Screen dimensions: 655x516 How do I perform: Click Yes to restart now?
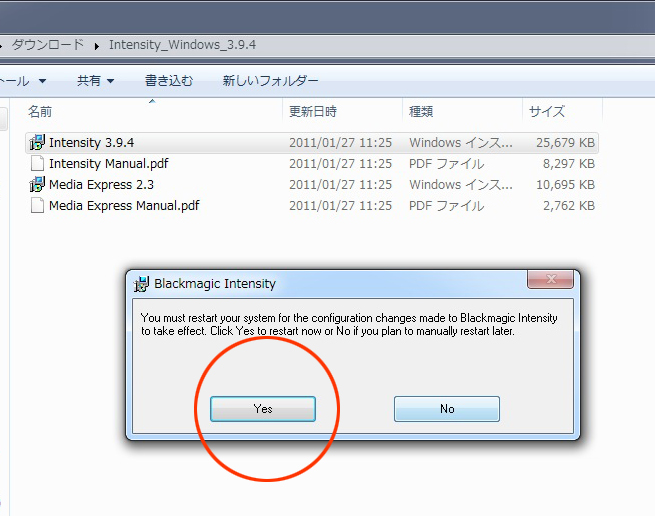tap(263, 409)
